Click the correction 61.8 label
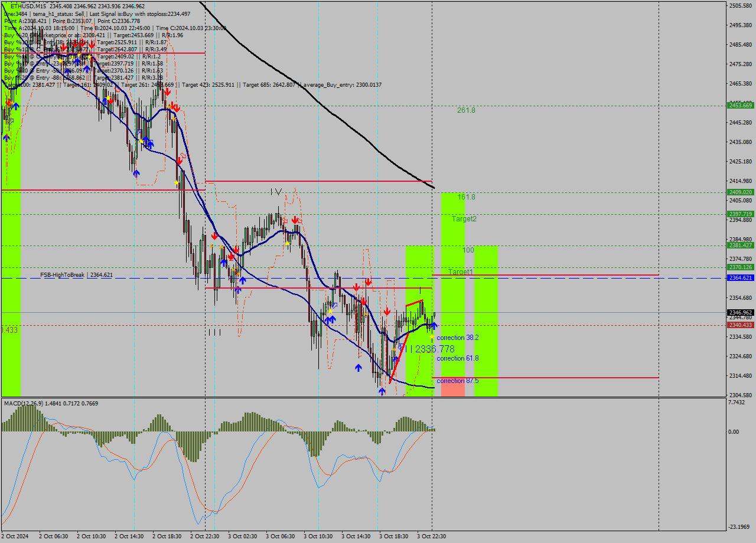This screenshot has width=756, height=543. coord(457,358)
